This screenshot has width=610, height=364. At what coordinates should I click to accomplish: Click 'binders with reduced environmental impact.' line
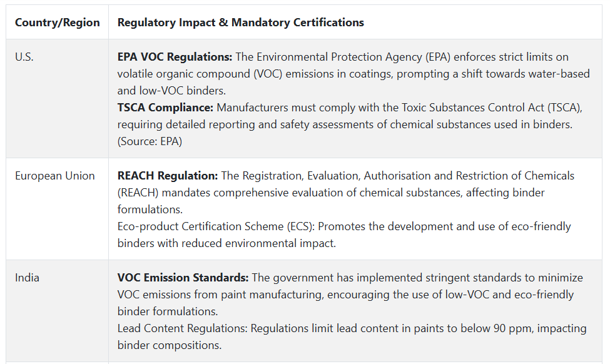click(227, 243)
